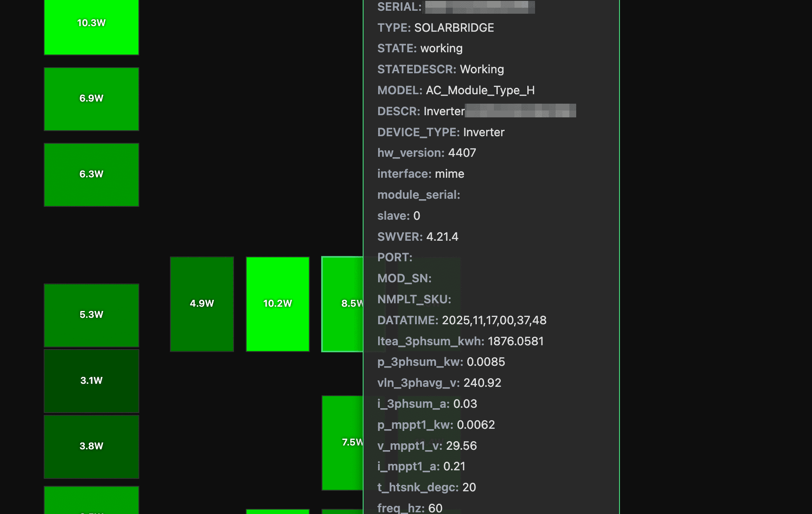Select the MODEL AC_Module_Type_H text

tap(480, 90)
